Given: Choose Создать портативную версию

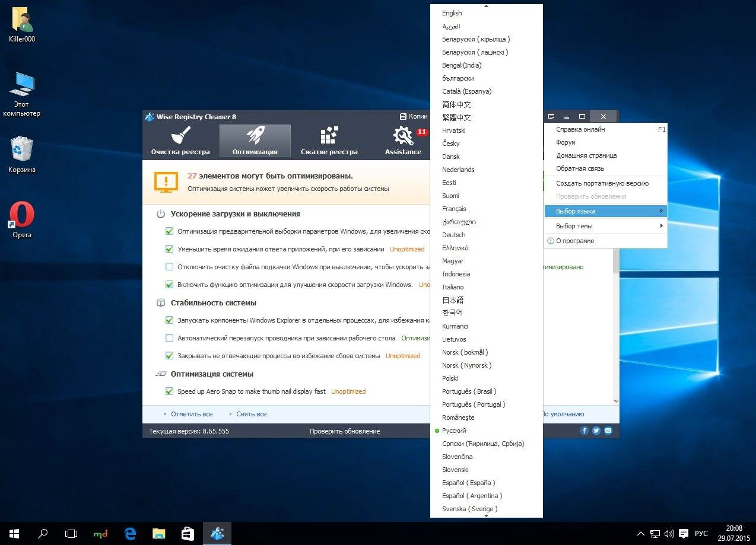Looking at the screenshot, I should pyautogui.click(x=606, y=183).
